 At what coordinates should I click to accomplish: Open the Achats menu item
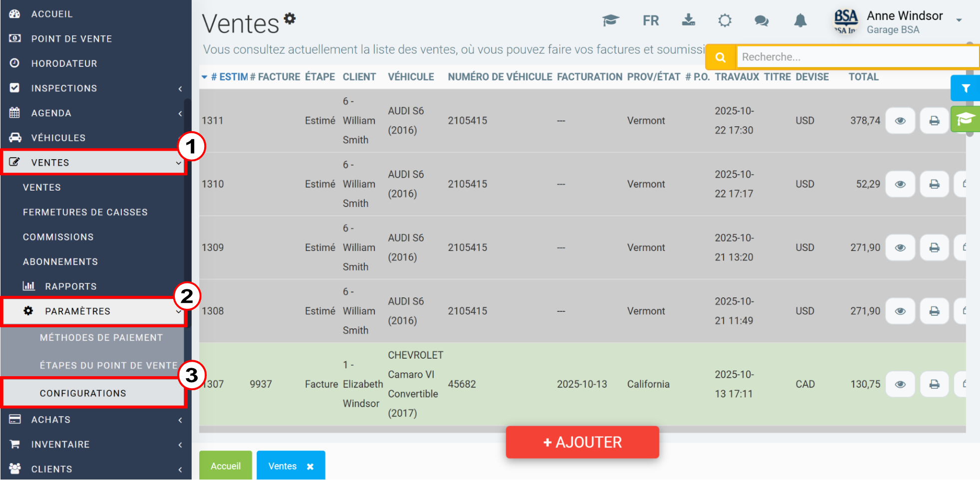(x=50, y=420)
